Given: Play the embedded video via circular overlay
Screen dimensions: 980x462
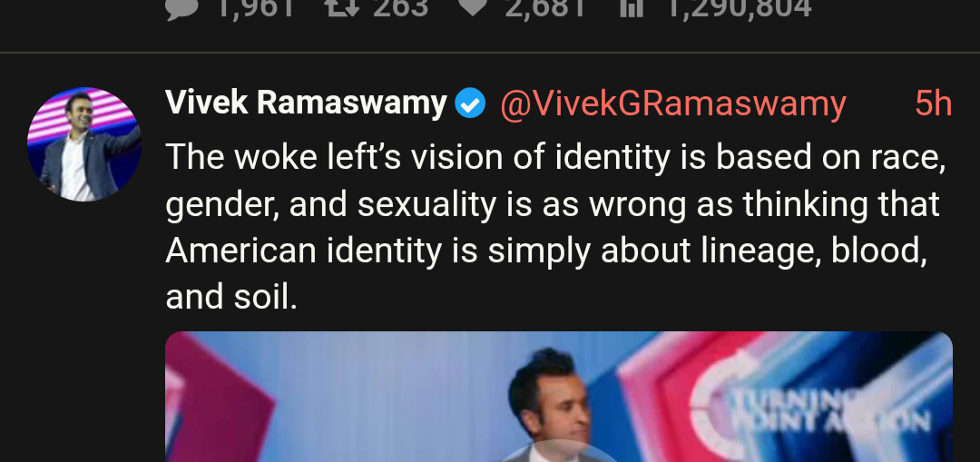Looking at the screenshot, I should [x=559, y=451].
